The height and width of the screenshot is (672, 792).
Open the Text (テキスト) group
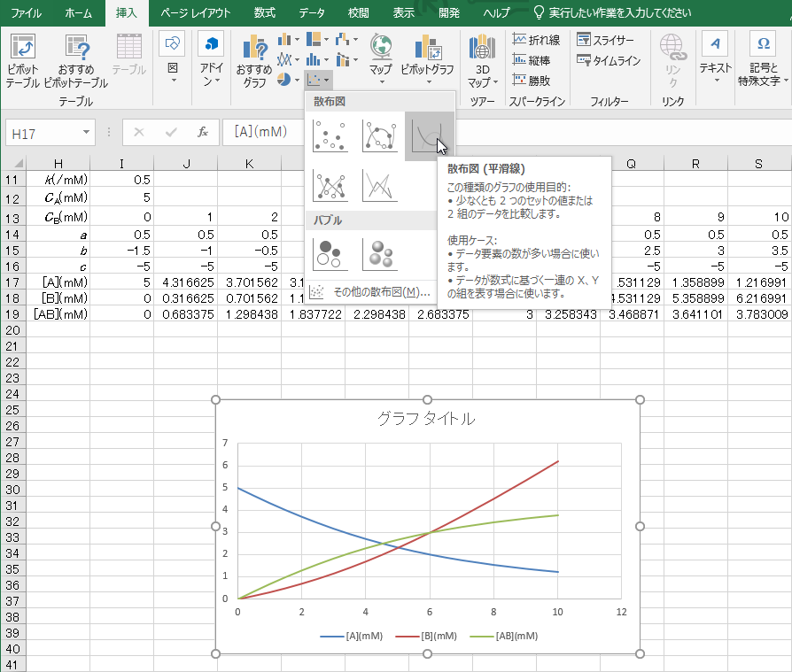click(715, 58)
